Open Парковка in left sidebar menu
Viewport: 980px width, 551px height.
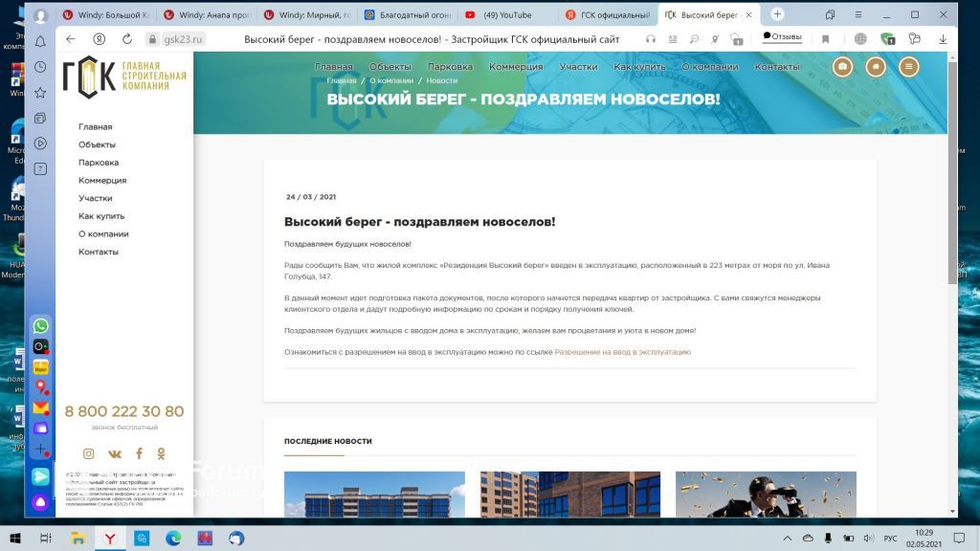coord(99,163)
